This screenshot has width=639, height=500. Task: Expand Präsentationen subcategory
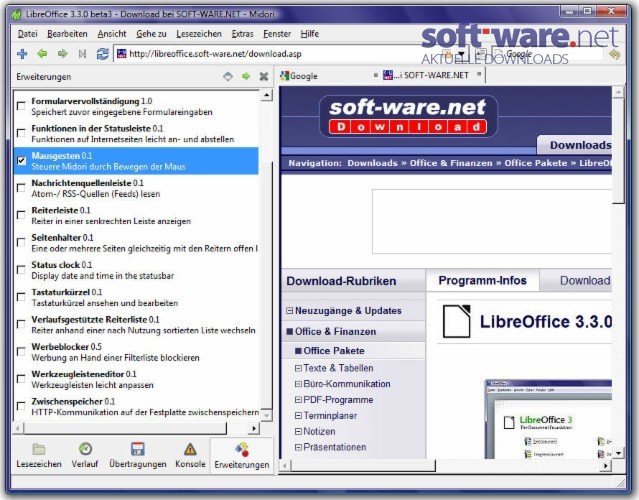pos(298,447)
